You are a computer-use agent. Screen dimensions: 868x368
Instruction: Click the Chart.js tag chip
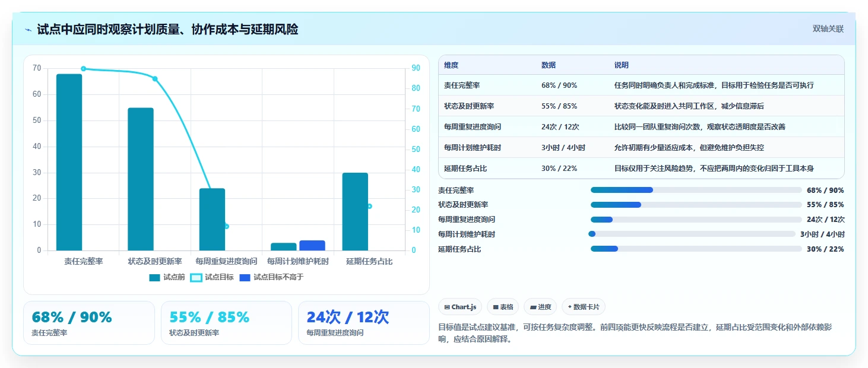pyautogui.click(x=460, y=307)
